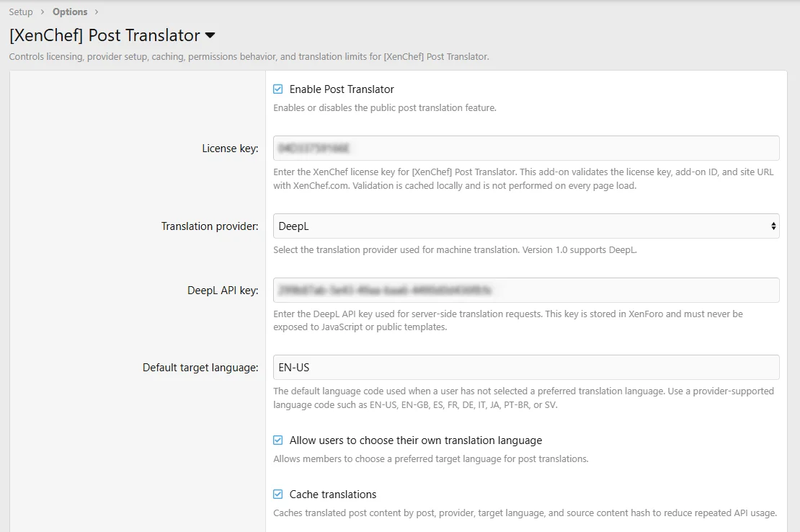Click the 'Enables or disables the public post' hint

coord(385,107)
